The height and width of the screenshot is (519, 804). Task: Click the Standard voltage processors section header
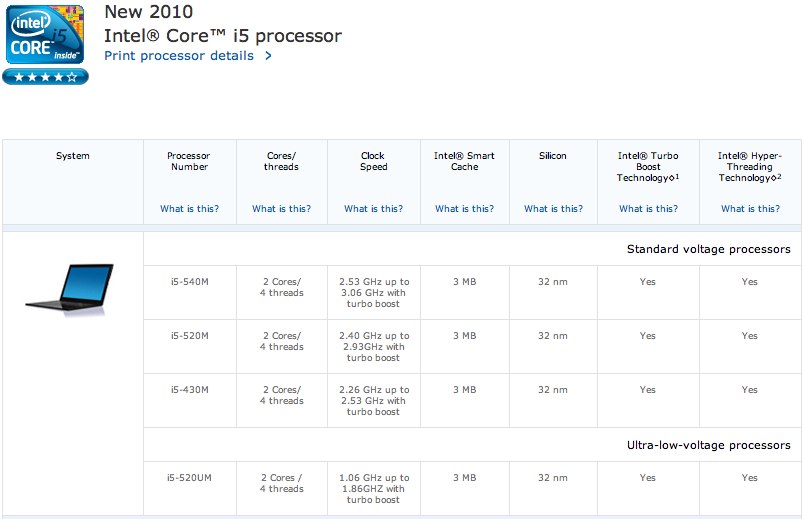point(708,249)
